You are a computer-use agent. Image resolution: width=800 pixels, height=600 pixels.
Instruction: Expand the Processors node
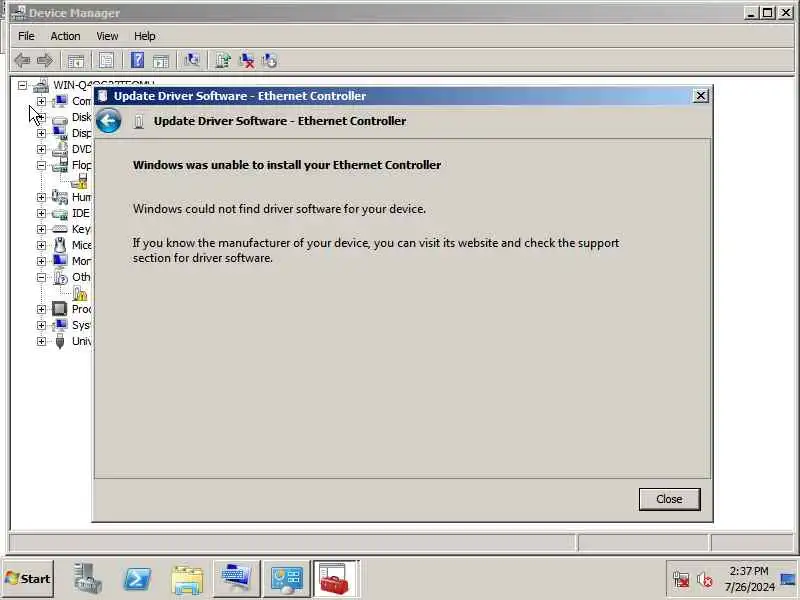tap(41, 309)
